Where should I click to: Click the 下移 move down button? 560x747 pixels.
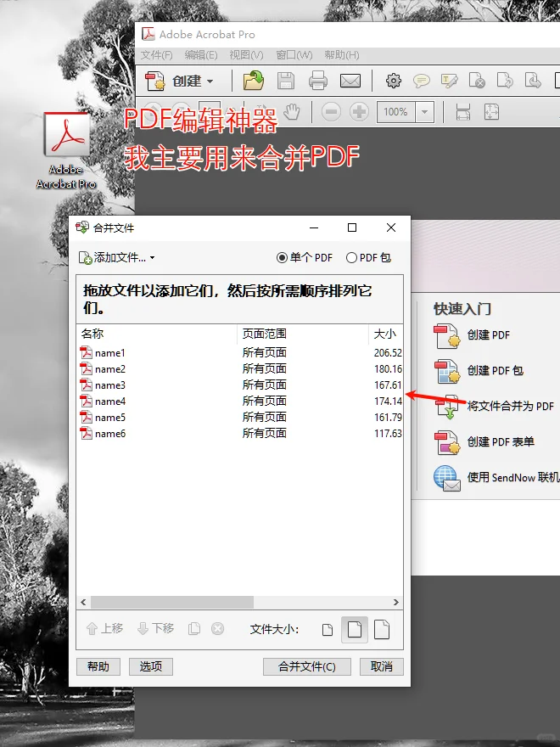tap(155, 629)
